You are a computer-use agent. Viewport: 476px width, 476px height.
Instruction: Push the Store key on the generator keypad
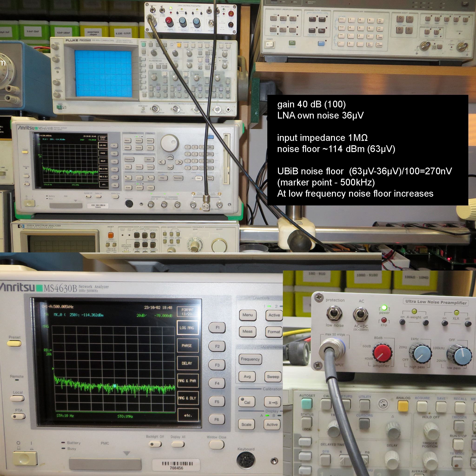click(341, 20)
